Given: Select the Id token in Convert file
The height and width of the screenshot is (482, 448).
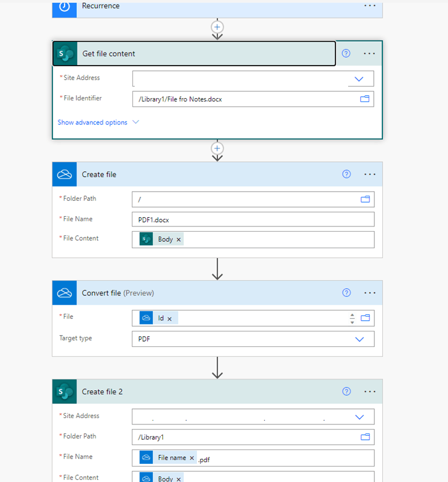Looking at the screenshot, I should pyautogui.click(x=159, y=318).
